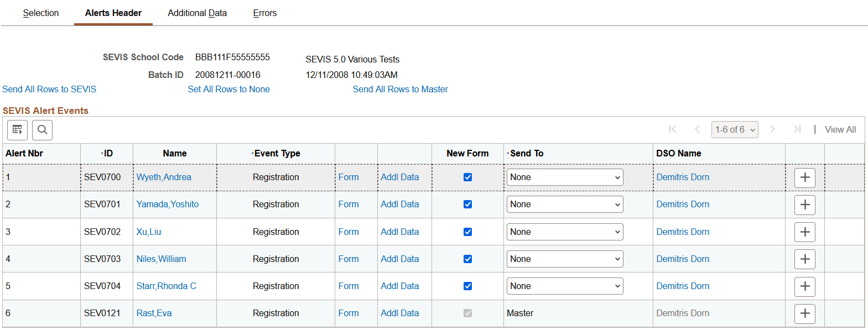Open Demitris Dorn link for Xu,Liu row
This screenshot has width=868, height=330.
click(683, 232)
